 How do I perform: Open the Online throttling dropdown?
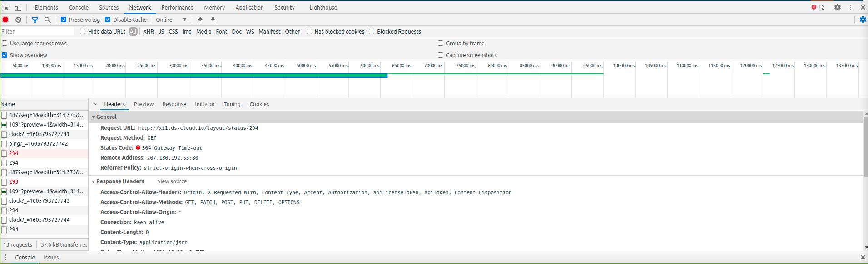(171, 20)
